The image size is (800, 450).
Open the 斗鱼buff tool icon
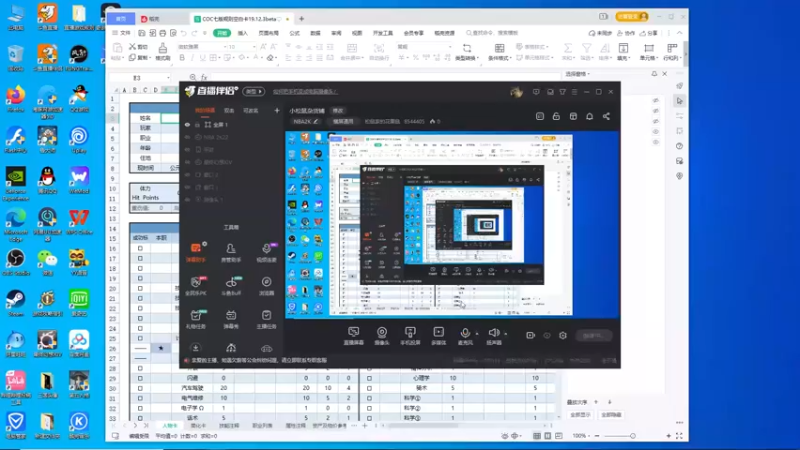[x=231, y=282]
